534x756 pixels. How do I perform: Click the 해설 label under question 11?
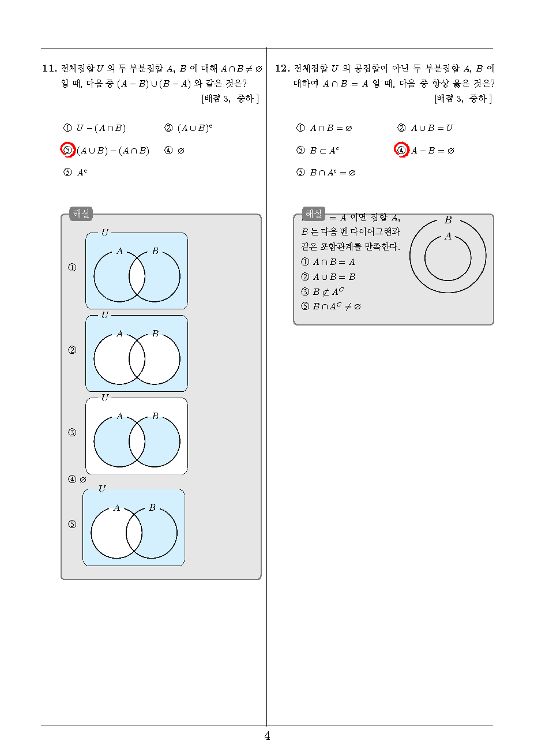point(81,214)
